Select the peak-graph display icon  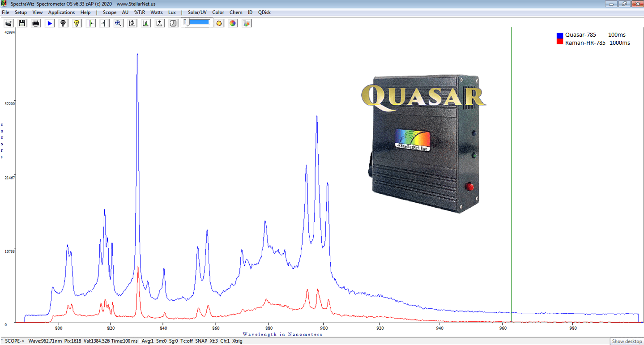click(145, 23)
